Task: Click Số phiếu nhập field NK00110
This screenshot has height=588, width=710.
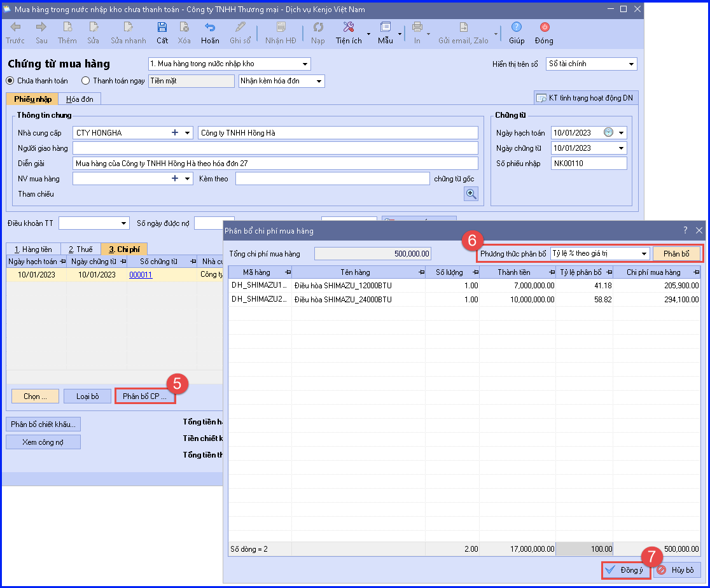Action: tap(588, 164)
